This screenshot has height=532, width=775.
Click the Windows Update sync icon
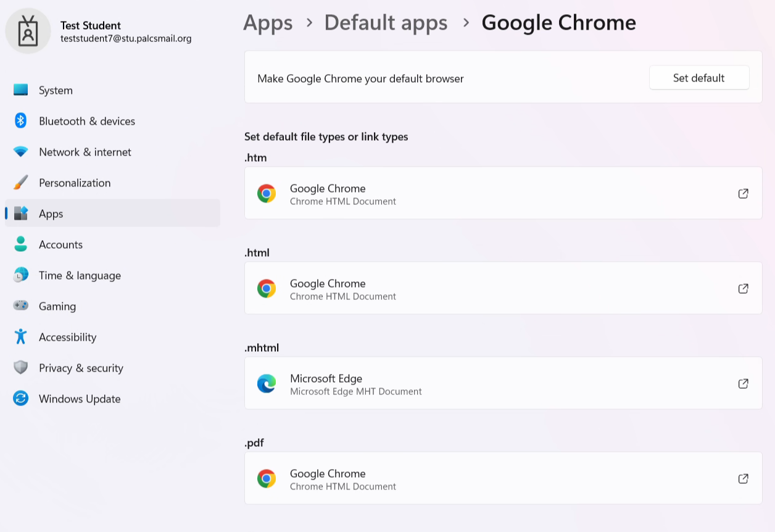coord(21,399)
